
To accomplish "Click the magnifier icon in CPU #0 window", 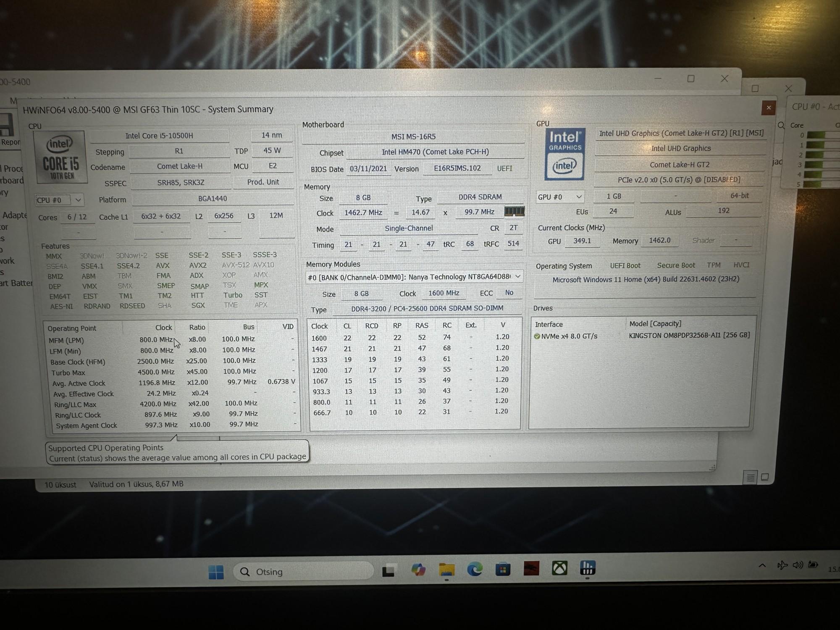I will coord(781,125).
